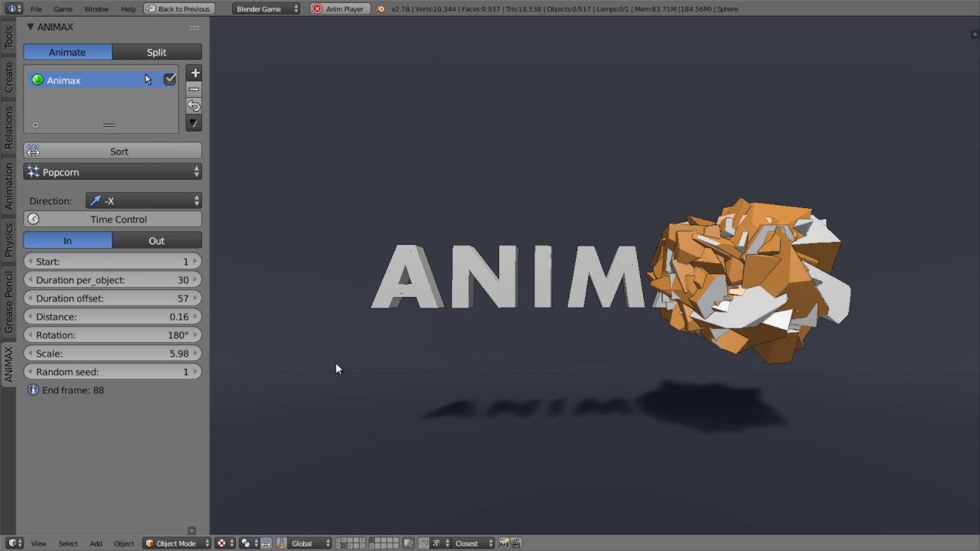Click the Back to Previous button
Image resolution: width=980 pixels, height=551 pixels.
(178, 9)
